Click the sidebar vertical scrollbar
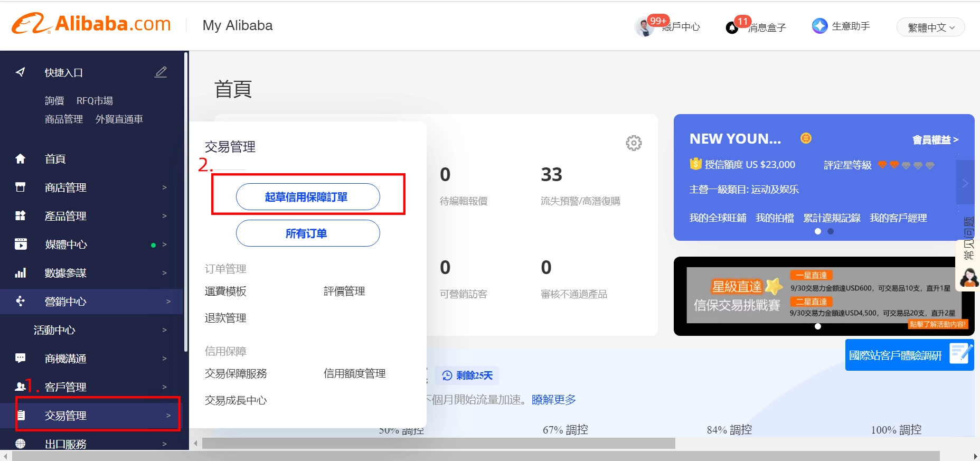This screenshot has width=980, height=461. tap(186, 202)
